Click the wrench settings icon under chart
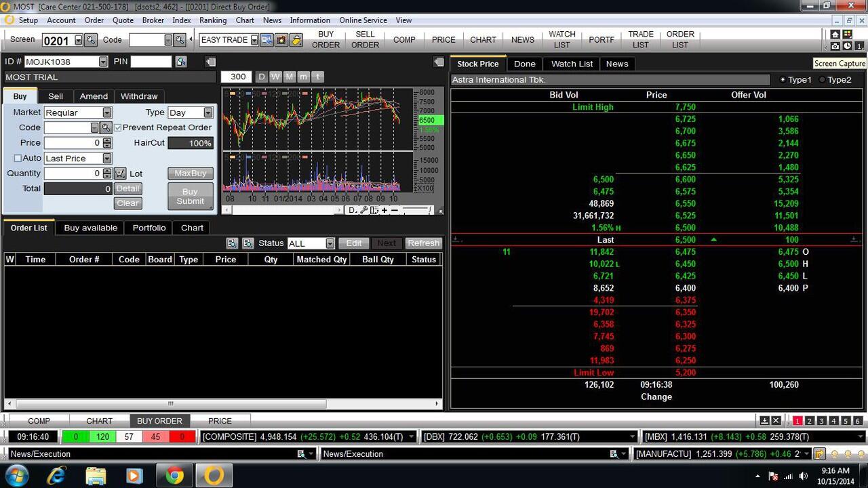Viewport: 868px width, 488px height. pyautogui.click(x=364, y=210)
